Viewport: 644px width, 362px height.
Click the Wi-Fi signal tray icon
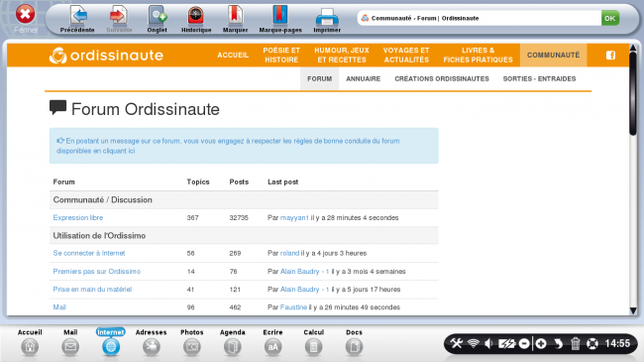(x=474, y=343)
